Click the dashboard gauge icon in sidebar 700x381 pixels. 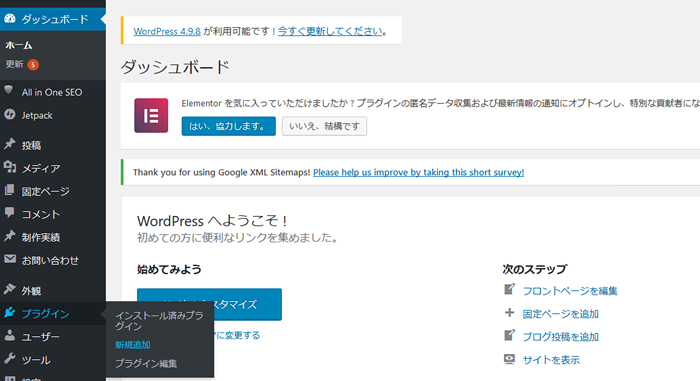click(x=10, y=19)
